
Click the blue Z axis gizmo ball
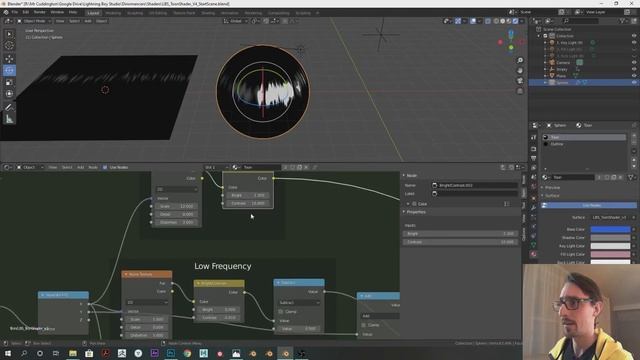511,34
